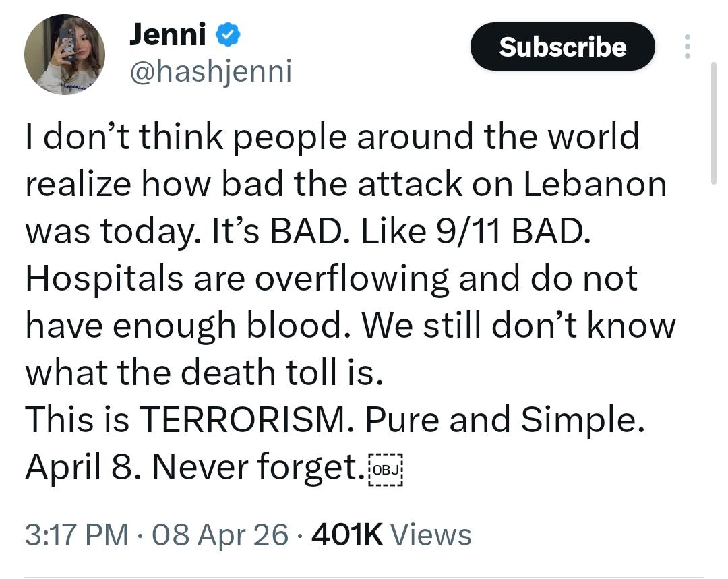This screenshot has width=728, height=579.
Task: Click the "Like 9/11 BAD" text
Action: tap(475, 231)
